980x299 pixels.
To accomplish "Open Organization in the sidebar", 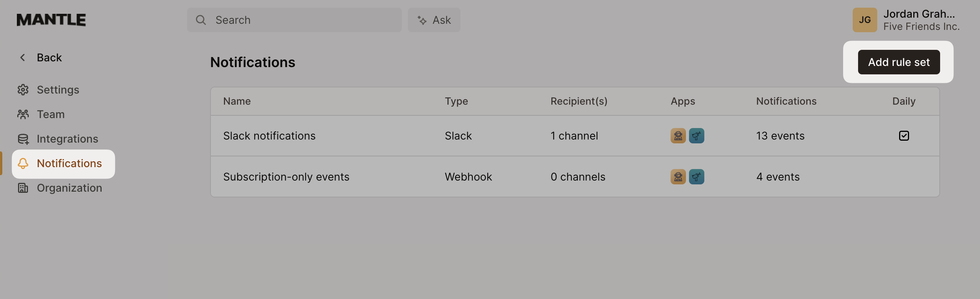I will pyautogui.click(x=69, y=188).
